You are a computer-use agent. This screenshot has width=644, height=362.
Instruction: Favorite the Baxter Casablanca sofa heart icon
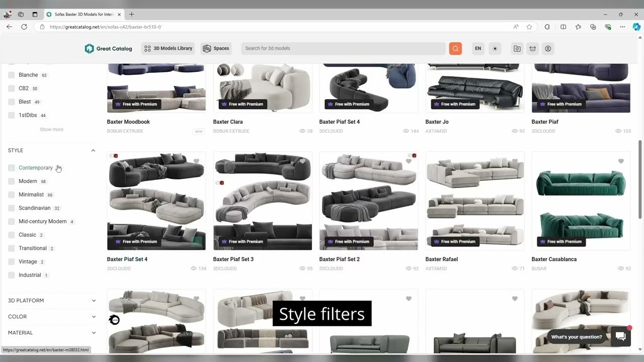[x=621, y=161]
